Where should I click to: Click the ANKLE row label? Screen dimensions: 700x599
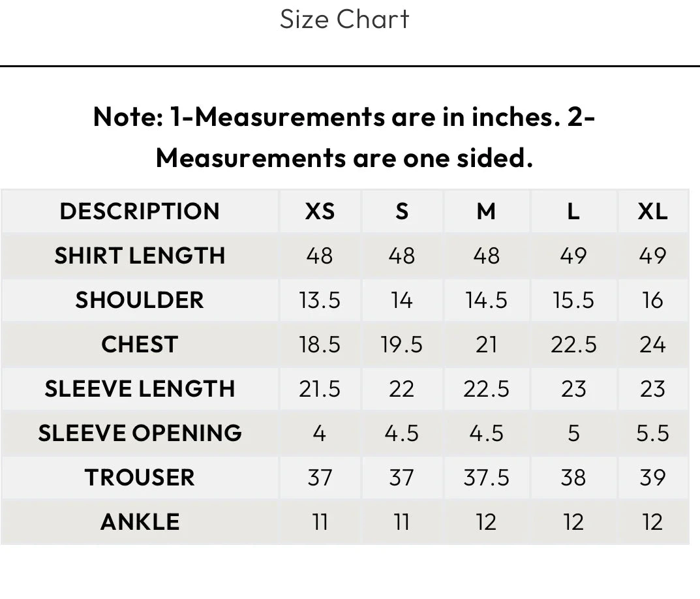140,522
